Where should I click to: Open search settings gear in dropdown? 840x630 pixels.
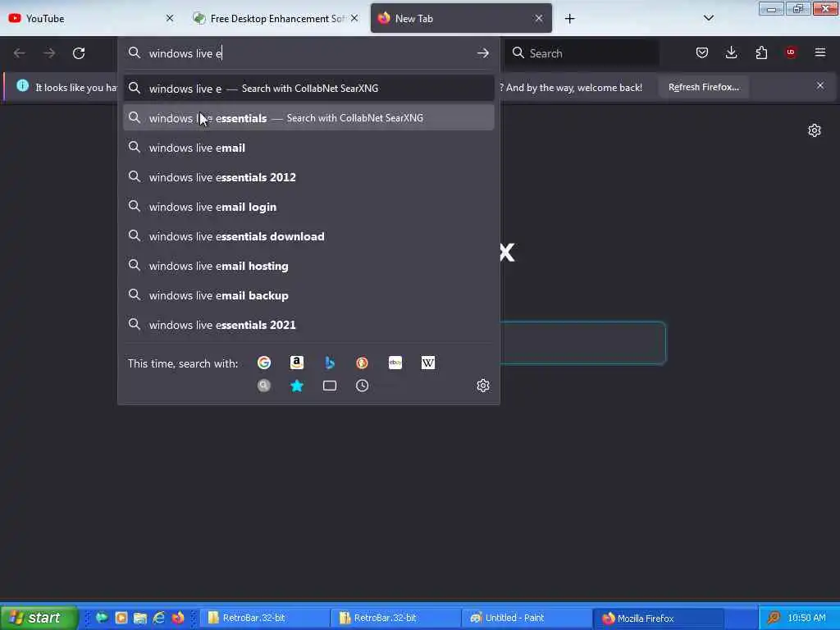[483, 386]
